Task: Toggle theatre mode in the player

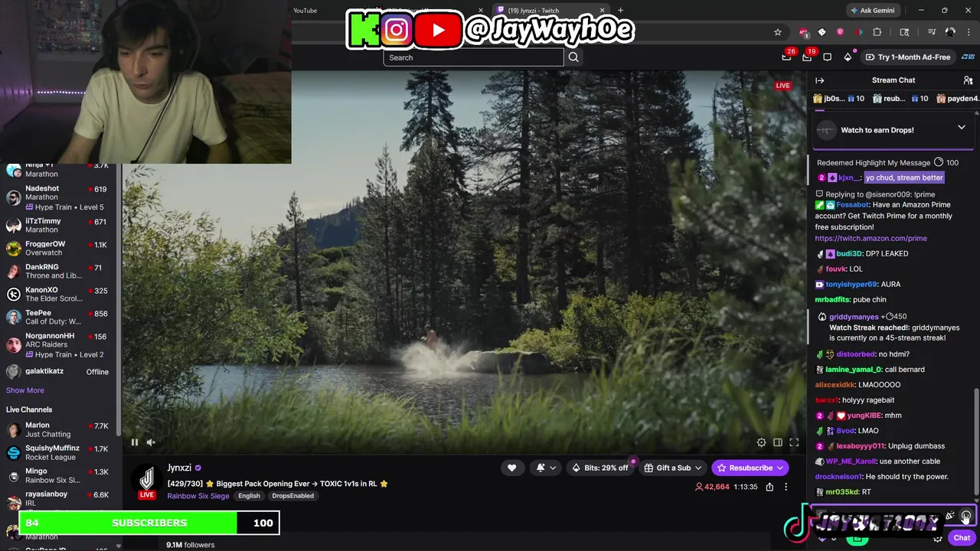Action: [x=778, y=442]
